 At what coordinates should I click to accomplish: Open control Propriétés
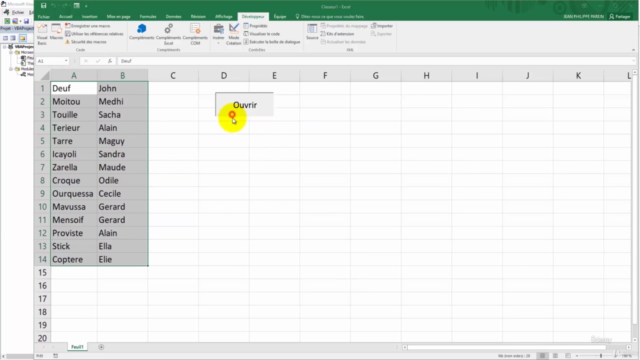(256, 26)
